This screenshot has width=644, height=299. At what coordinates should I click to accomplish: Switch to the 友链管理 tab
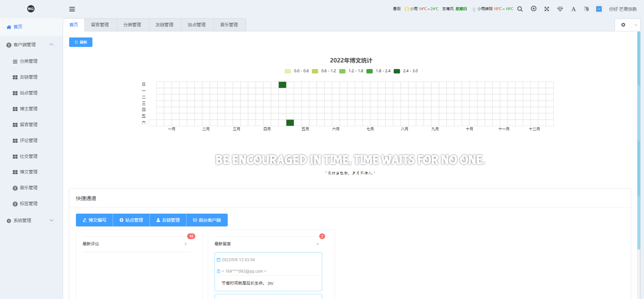point(165,25)
